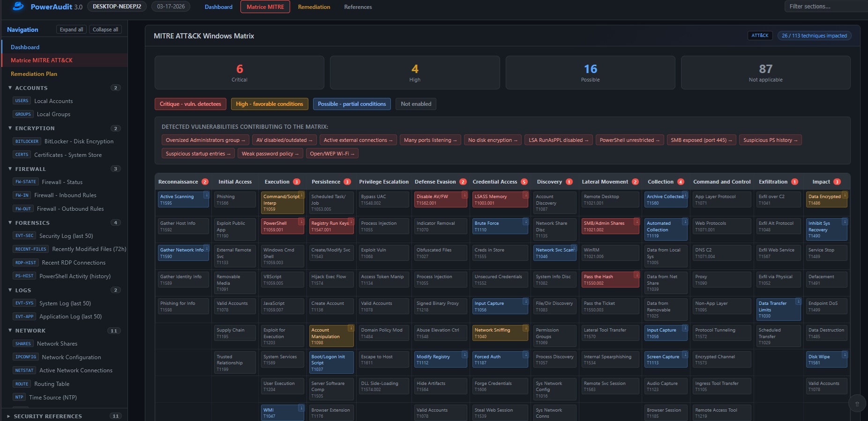The height and width of the screenshot is (421, 868).
Task: Open PowerShell Activity (history) row
Action: point(65,276)
